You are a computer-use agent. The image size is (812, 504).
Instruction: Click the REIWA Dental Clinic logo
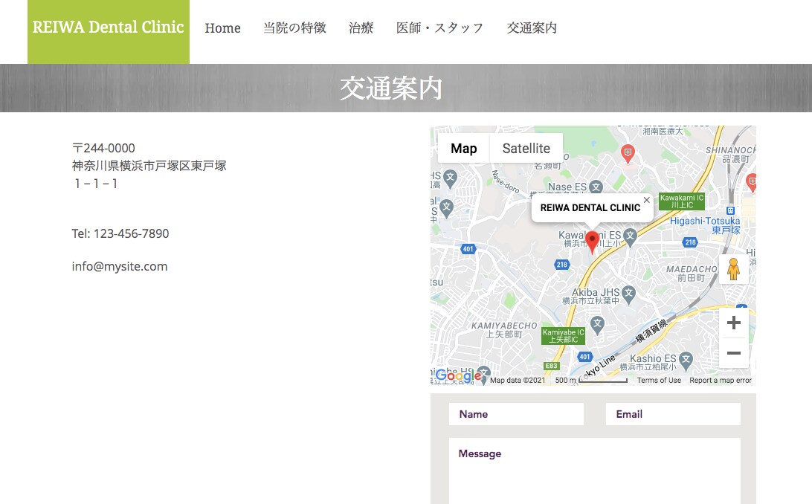[x=109, y=31]
